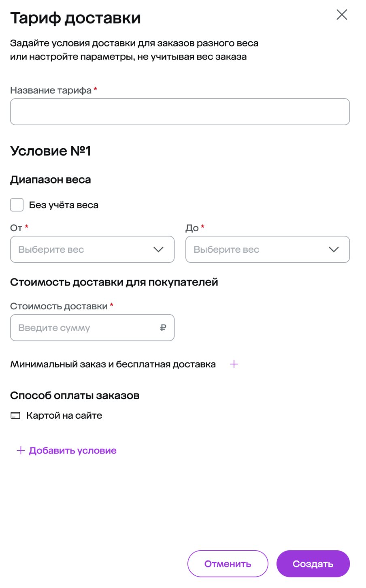Screen dimensions: 366x588
Task: Focus the Стоимость доставки amount field
Action: (85, 328)
